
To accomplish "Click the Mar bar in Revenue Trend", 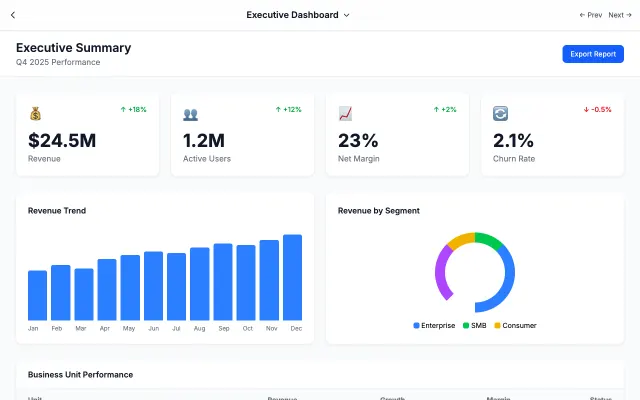I will [x=84, y=294].
